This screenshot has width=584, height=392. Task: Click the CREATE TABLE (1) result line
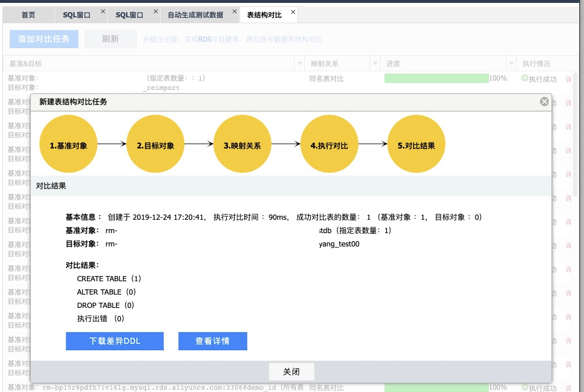pyautogui.click(x=109, y=278)
